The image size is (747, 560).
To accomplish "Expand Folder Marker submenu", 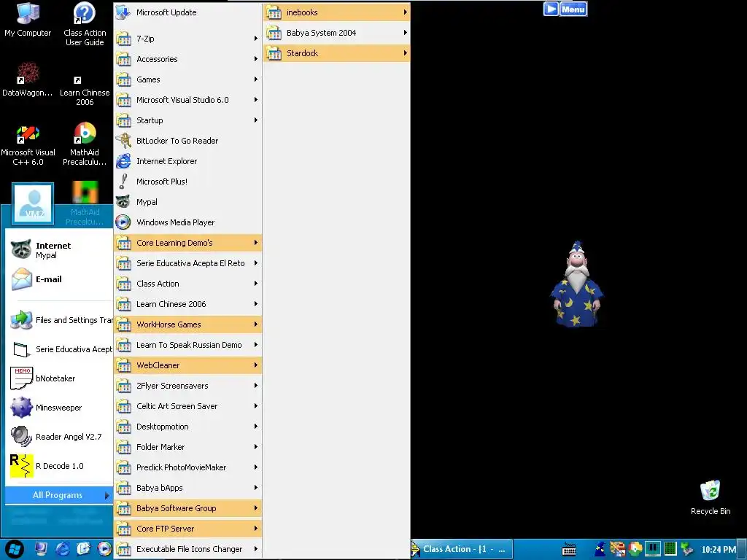I will (x=188, y=447).
